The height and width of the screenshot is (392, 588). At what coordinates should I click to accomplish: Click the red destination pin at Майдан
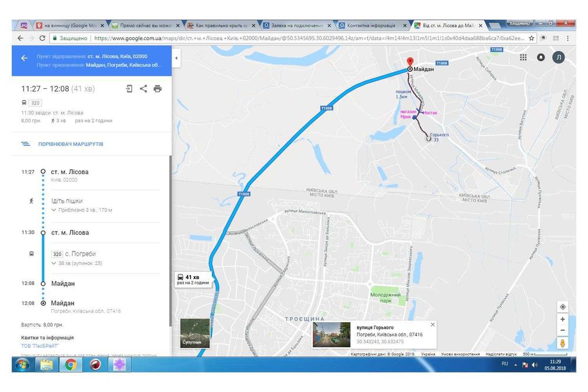pyautogui.click(x=410, y=62)
